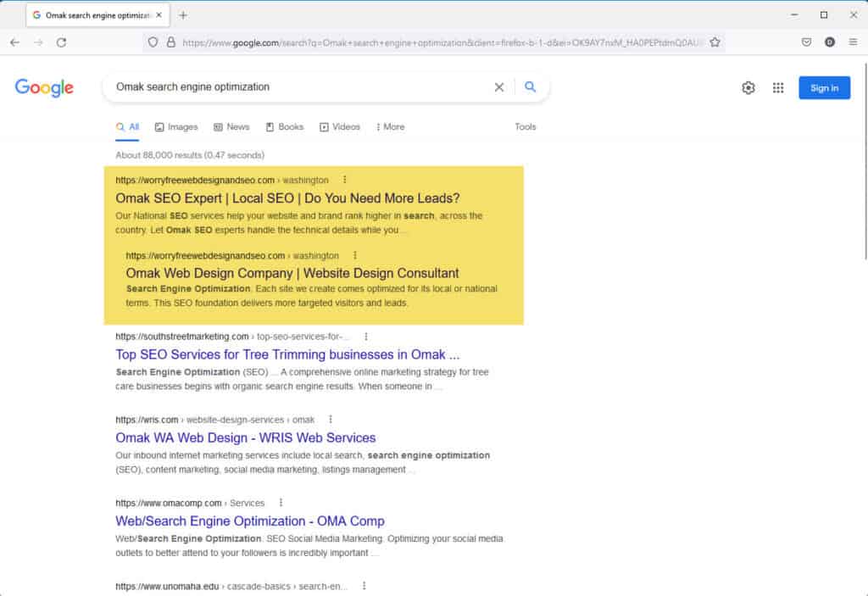View site security padlock details
The image size is (868, 596).
click(x=171, y=42)
